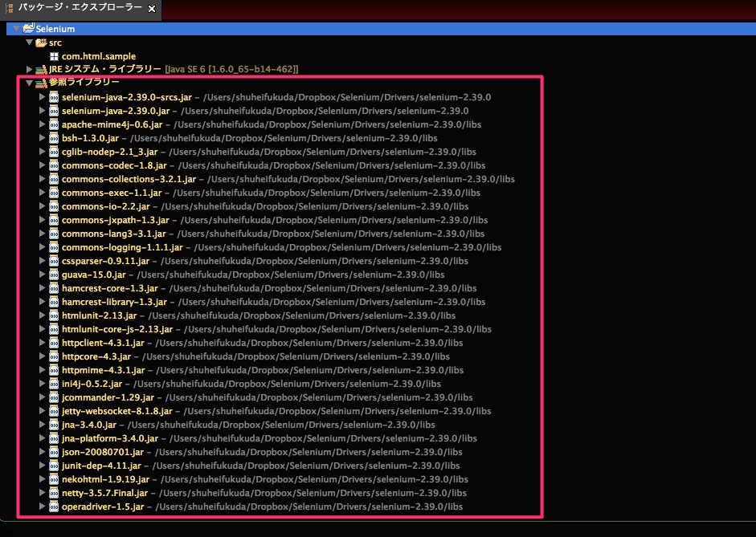The width and height of the screenshot is (756, 537).
Task: Expand commons-codec-1.8.jar entry
Action: (x=42, y=165)
